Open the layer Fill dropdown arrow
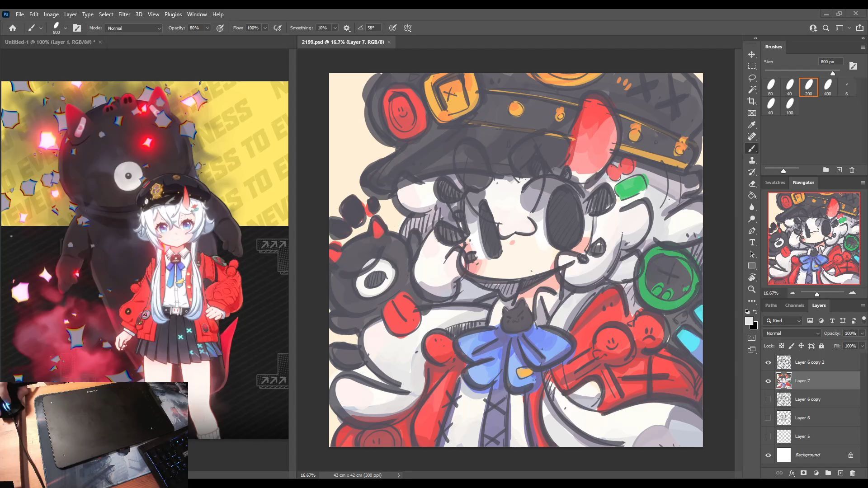 click(x=862, y=346)
